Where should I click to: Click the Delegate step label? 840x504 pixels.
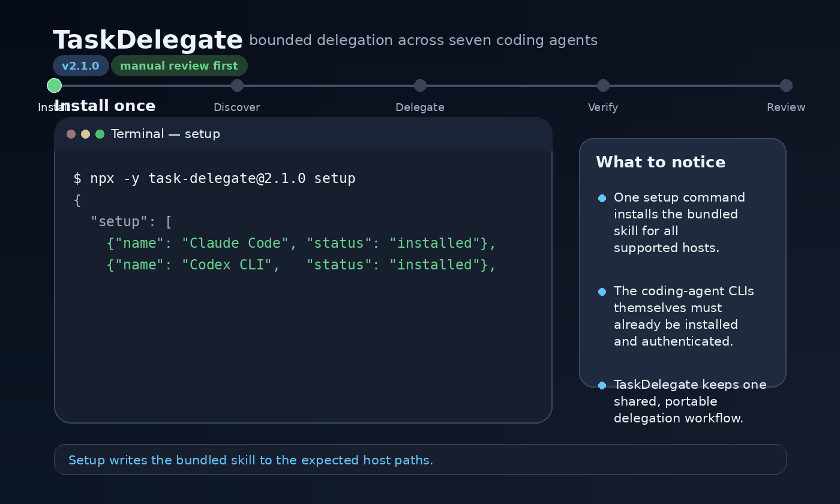click(420, 107)
